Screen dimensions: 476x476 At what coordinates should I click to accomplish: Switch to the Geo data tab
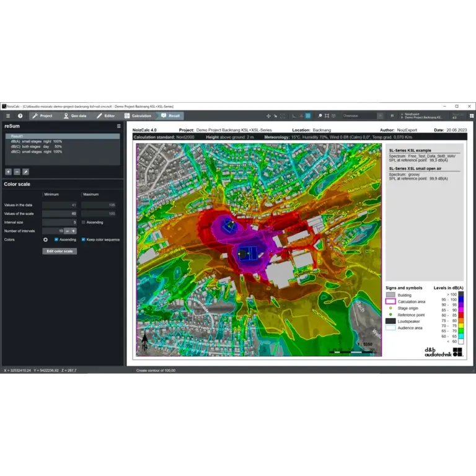(75, 116)
